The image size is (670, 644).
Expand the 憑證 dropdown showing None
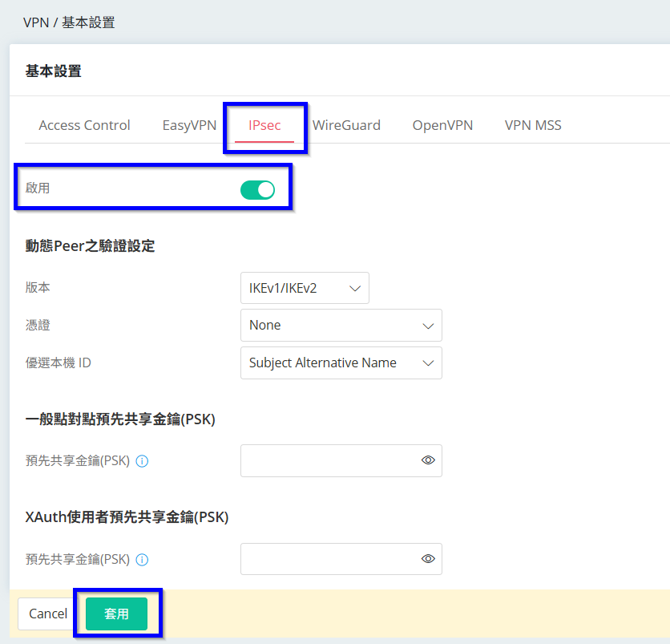(x=341, y=326)
